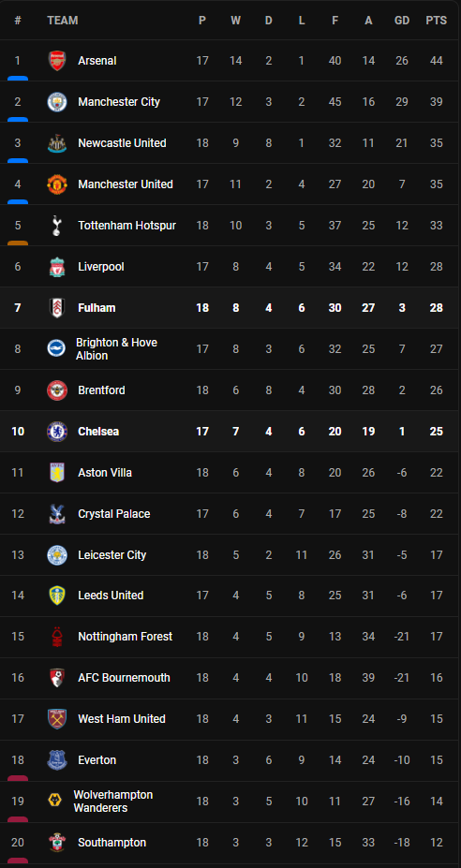Click the GD column header
Screen dimensions: 461x868
coord(402,21)
